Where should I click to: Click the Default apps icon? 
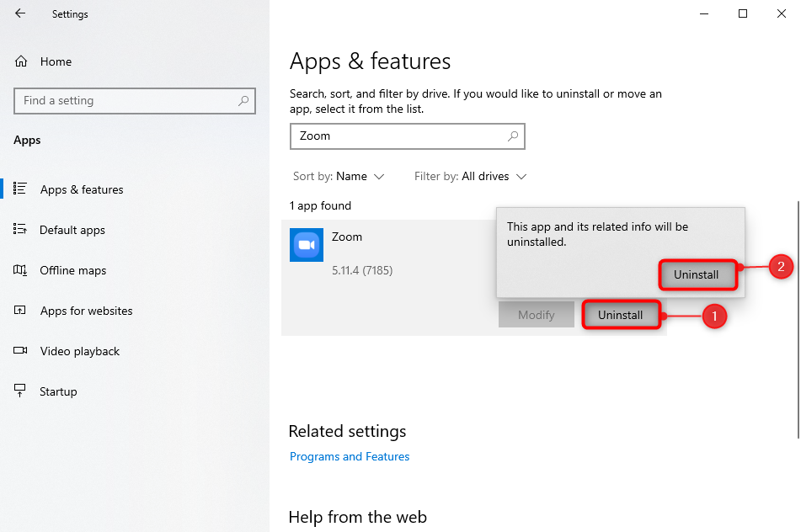(21, 230)
